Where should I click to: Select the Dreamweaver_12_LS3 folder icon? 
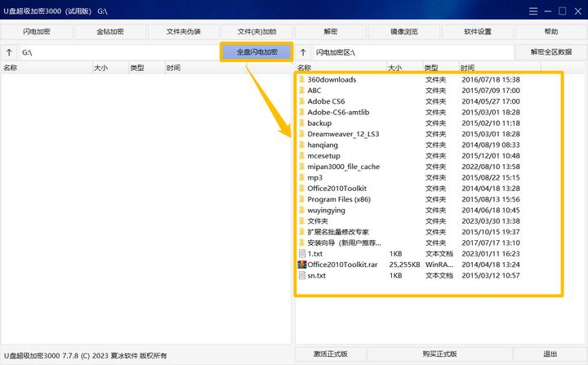coord(301,134)
